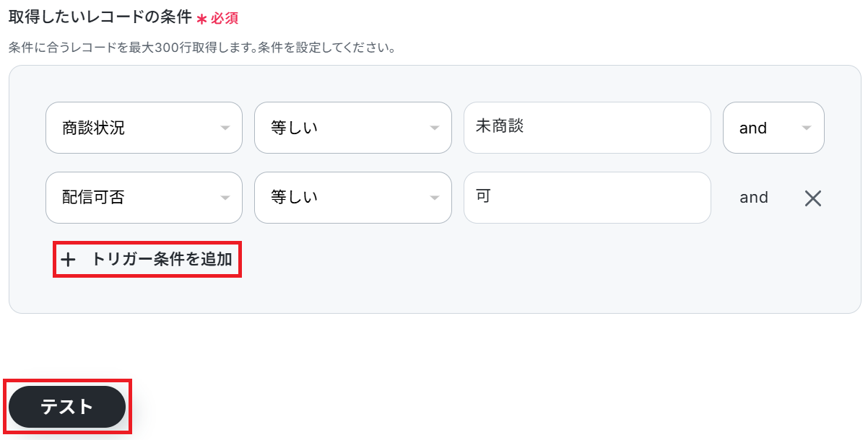Open the 商談状況 field dropdown

[x=144, y=128]
